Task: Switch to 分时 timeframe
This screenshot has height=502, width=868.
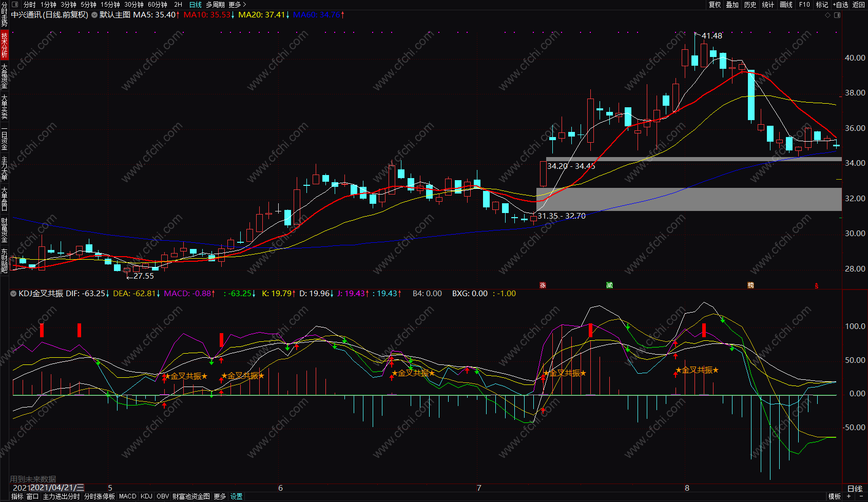Action: tap(29, 5)
